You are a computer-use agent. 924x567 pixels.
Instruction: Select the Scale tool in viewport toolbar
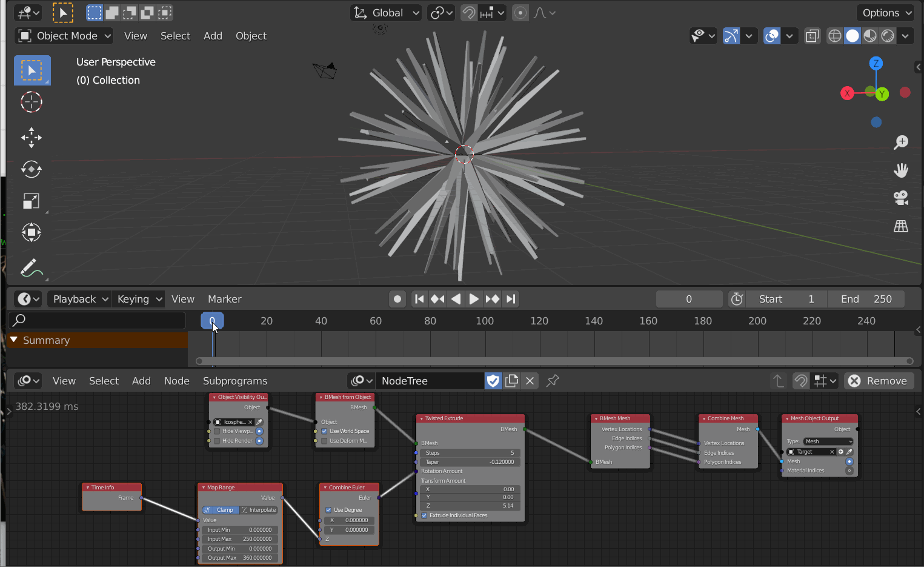tap(31, 201)
